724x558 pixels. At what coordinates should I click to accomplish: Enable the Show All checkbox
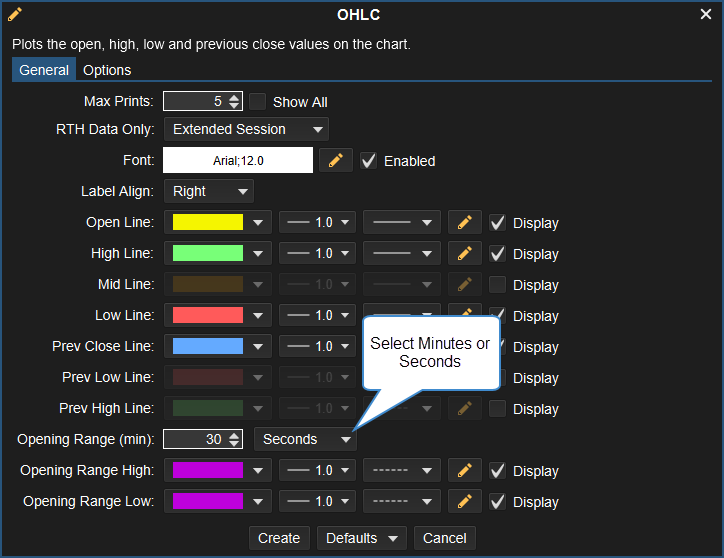coord(258,101)
